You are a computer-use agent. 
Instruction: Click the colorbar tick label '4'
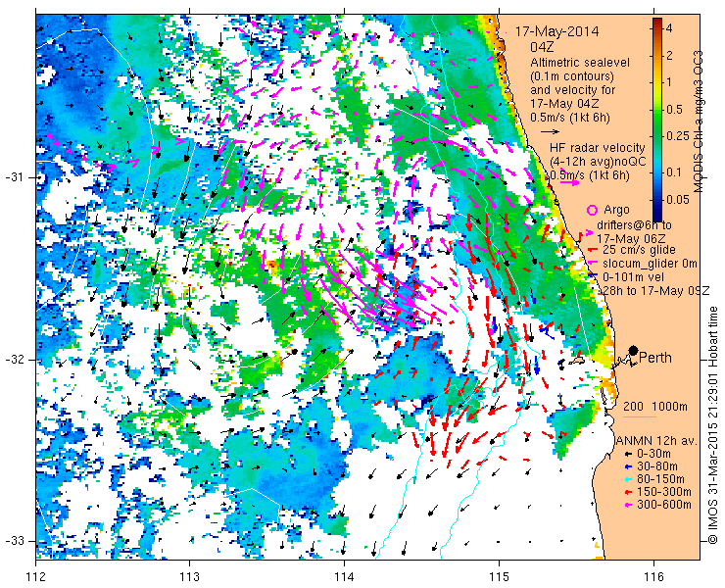(670, 28)
